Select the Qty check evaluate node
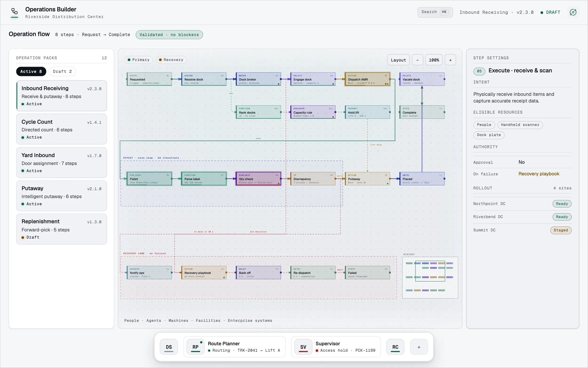The height and width of the screenshot is (368, 588). (258, 179)
